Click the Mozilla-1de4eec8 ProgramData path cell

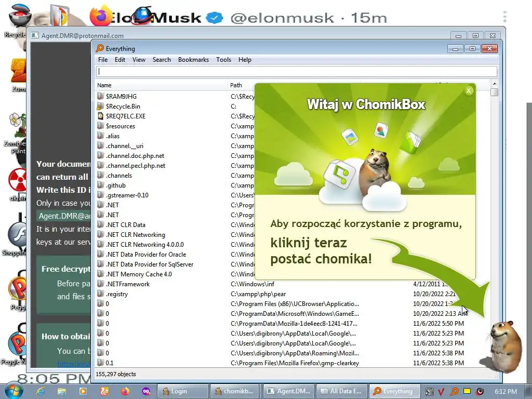click(294, 323)
